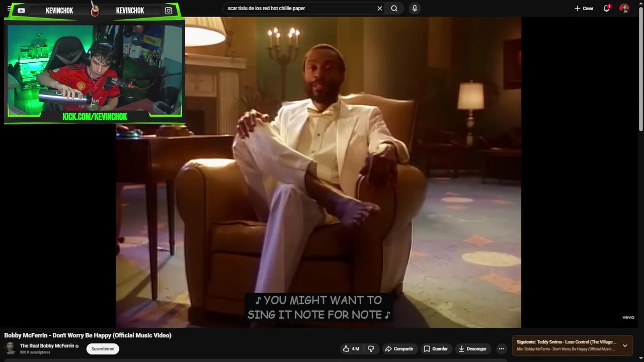Click the Descargar download button

(x=472, y=349)
